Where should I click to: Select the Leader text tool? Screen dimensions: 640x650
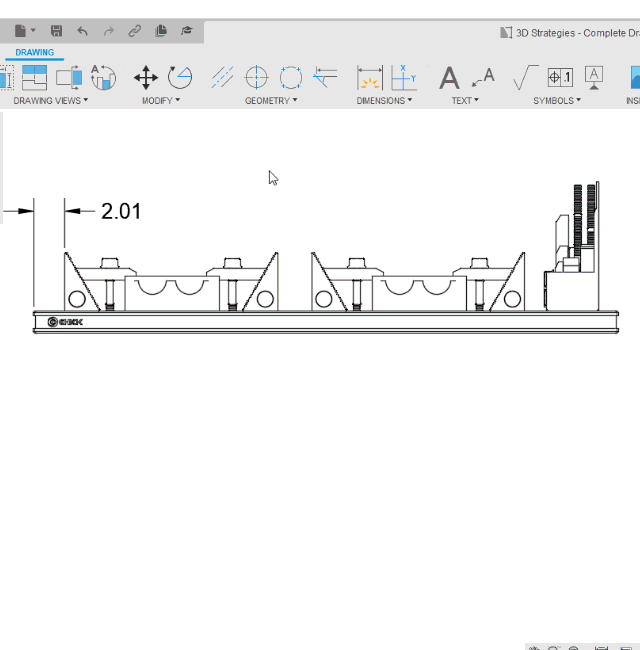[x=483, y=78]
